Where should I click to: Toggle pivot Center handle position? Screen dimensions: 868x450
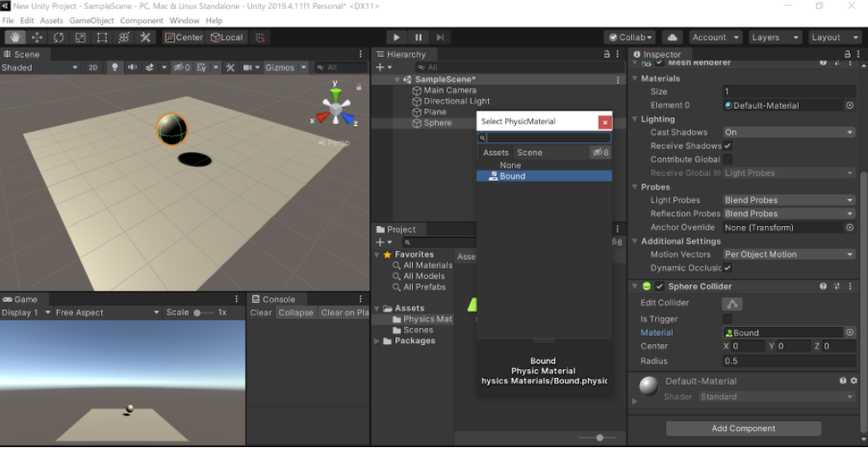(x=185, y=37)
